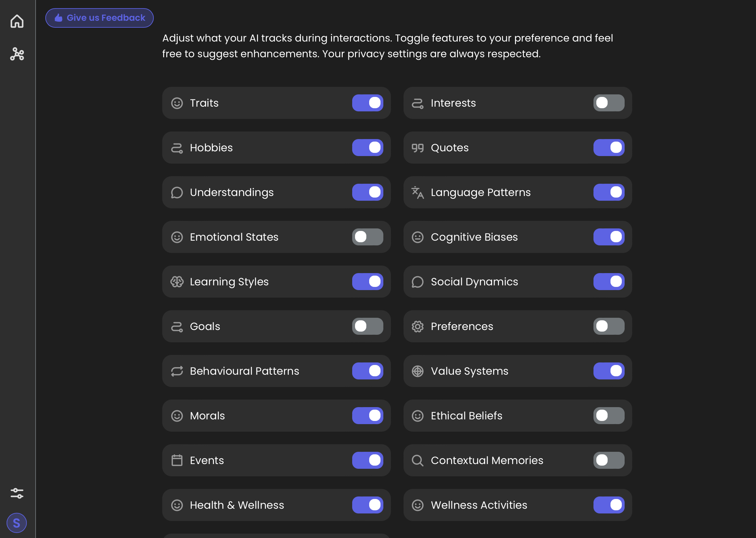Viewport: 756px width, 538px height.
Task: Enable the Ethical Beliefs toggle
Action: tap(609, 415)
